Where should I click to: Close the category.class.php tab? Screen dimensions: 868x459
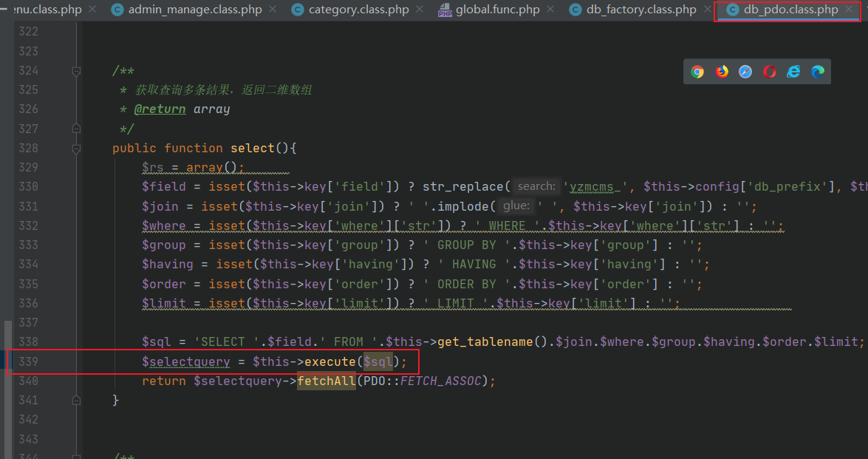pyautogui.click(x=420, y=10)
